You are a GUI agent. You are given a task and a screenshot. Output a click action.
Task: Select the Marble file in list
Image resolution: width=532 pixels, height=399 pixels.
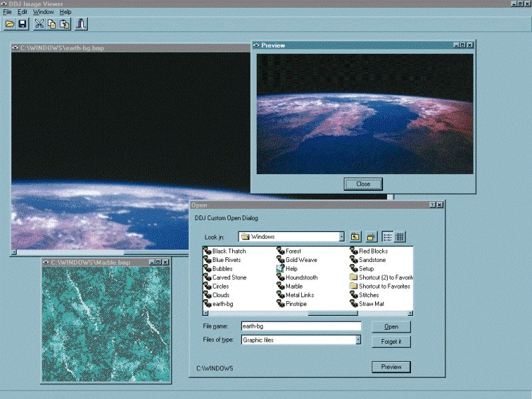293,286
